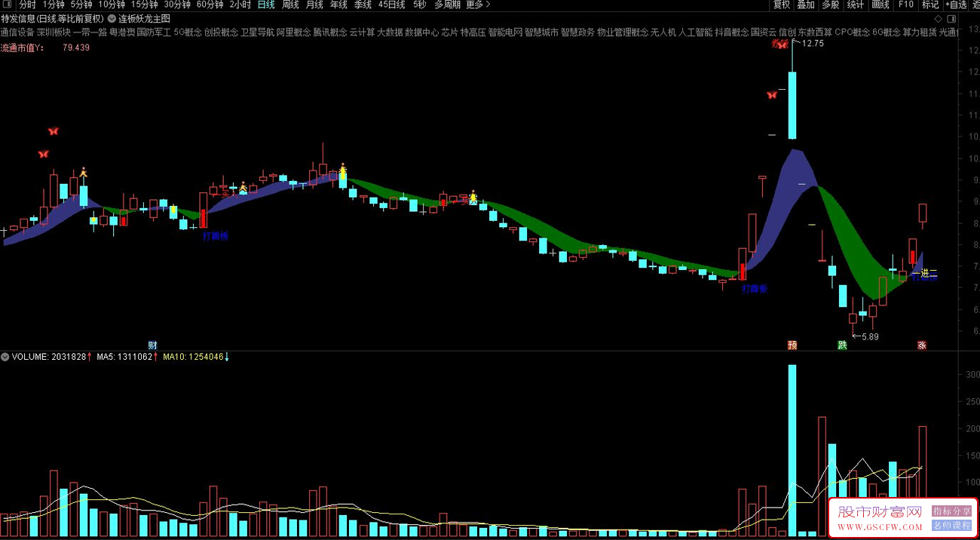Click the panel layout icon at far left of period bar
Viewport: 980px width, 540px height.
pos(7,5)
